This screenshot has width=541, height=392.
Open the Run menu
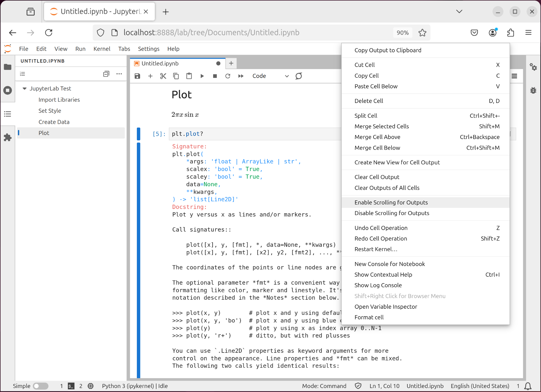pyautogui.click(x=80, y=49)
